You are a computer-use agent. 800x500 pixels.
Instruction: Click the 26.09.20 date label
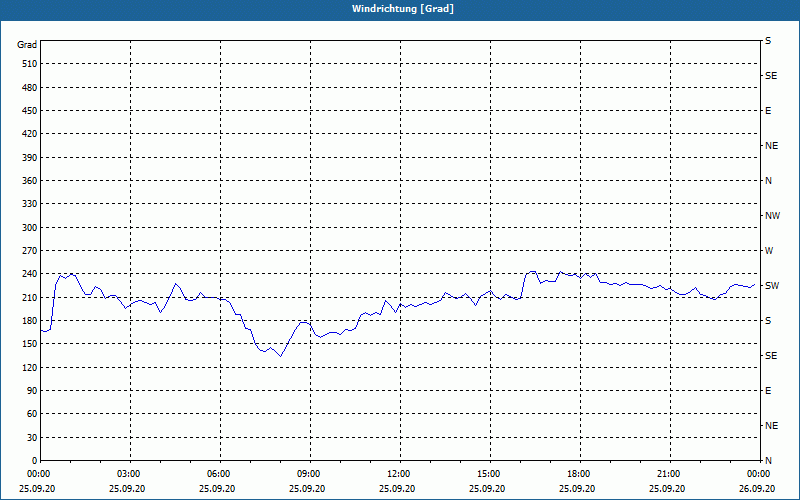point(757,488)
